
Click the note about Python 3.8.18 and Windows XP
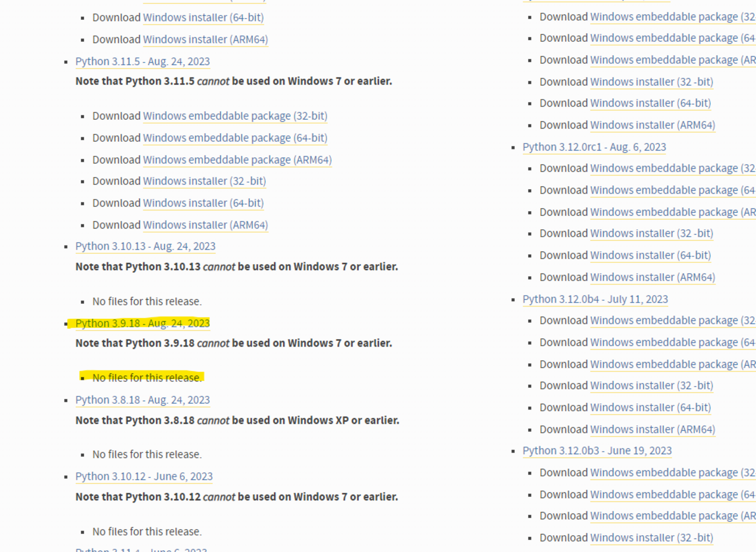coord(237,421)
